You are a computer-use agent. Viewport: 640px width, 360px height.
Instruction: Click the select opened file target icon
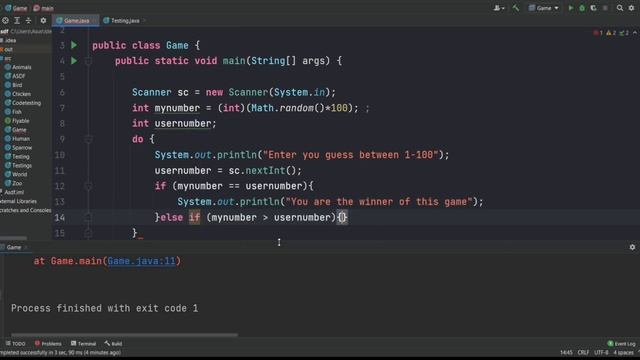coord(5,20)
